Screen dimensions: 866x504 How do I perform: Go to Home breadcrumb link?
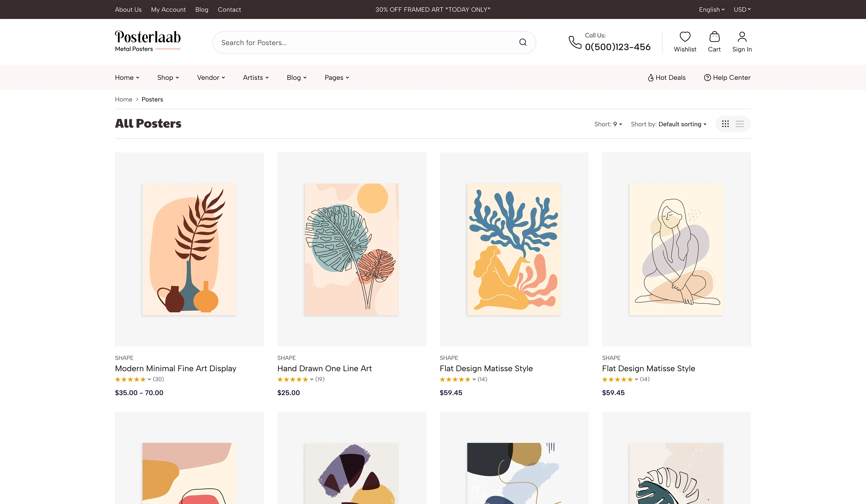123,99
